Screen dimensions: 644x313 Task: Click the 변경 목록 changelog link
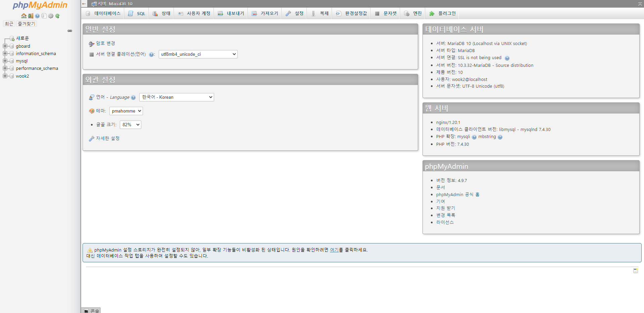446,215
